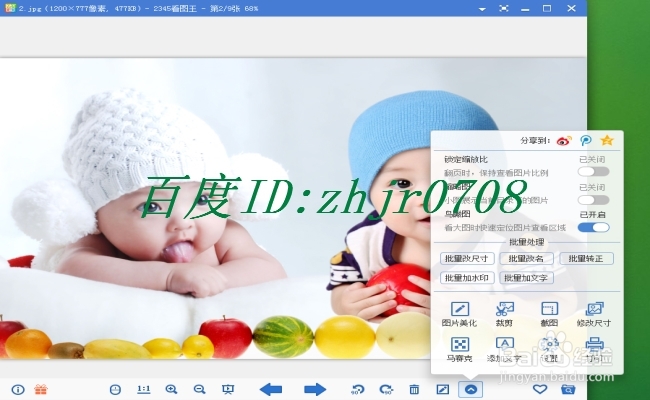Disable the 鸟瞰图 bird's-eye view switch

pyautogui.click(x=594, y=227)
